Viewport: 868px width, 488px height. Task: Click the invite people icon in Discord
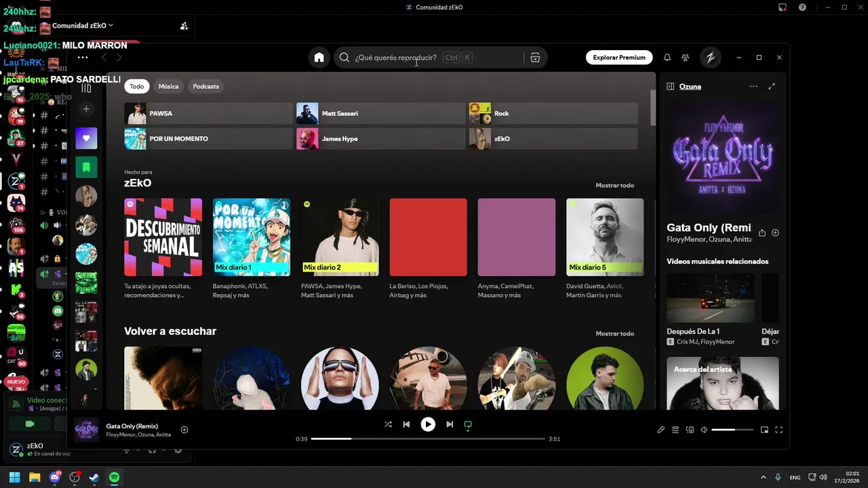tap(184, 26)
